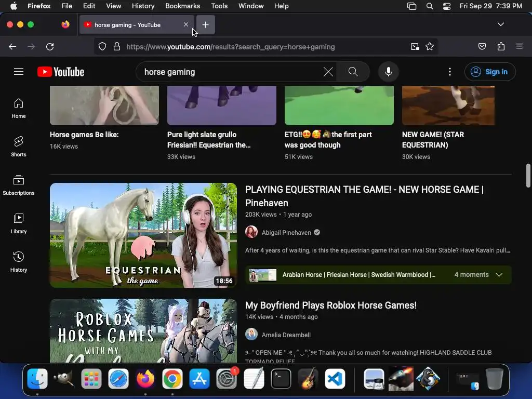Open macOS Control Center
This screenshot has height=399, width=532.
pyautogui.click(x=446, y=6)
